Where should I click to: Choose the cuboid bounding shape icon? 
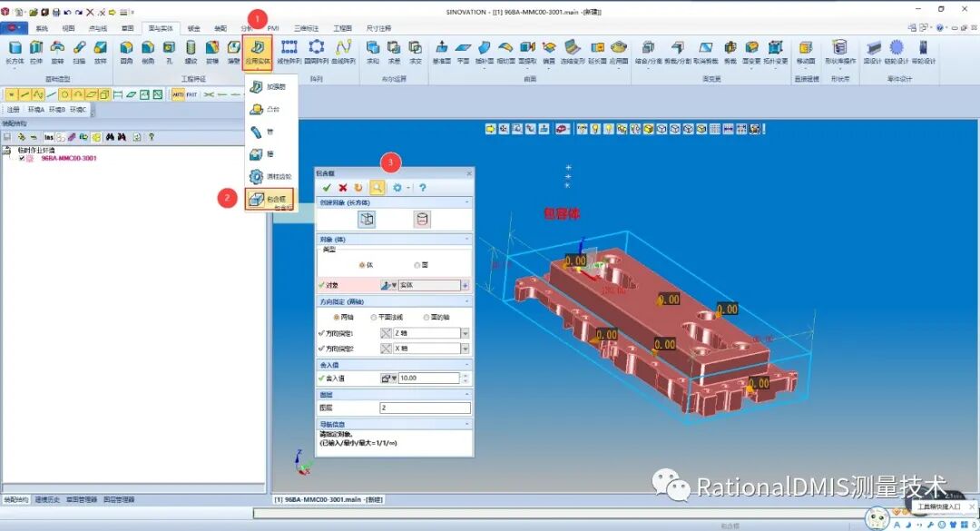pos(367,219)
